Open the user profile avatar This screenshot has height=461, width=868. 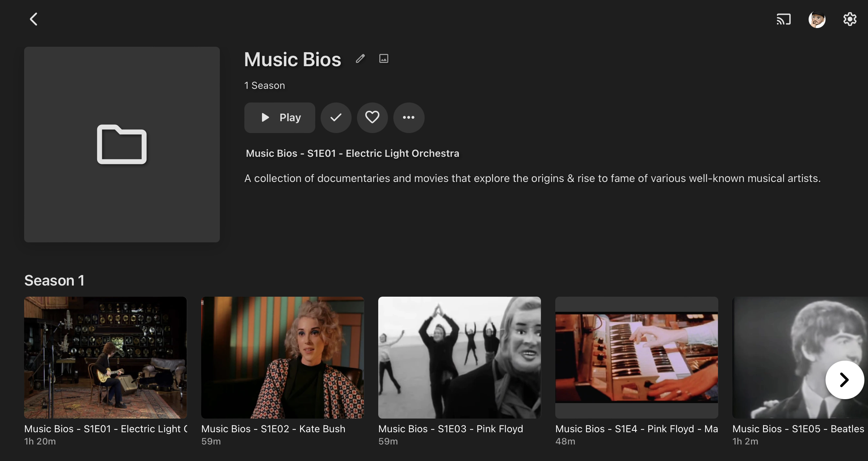817,19
